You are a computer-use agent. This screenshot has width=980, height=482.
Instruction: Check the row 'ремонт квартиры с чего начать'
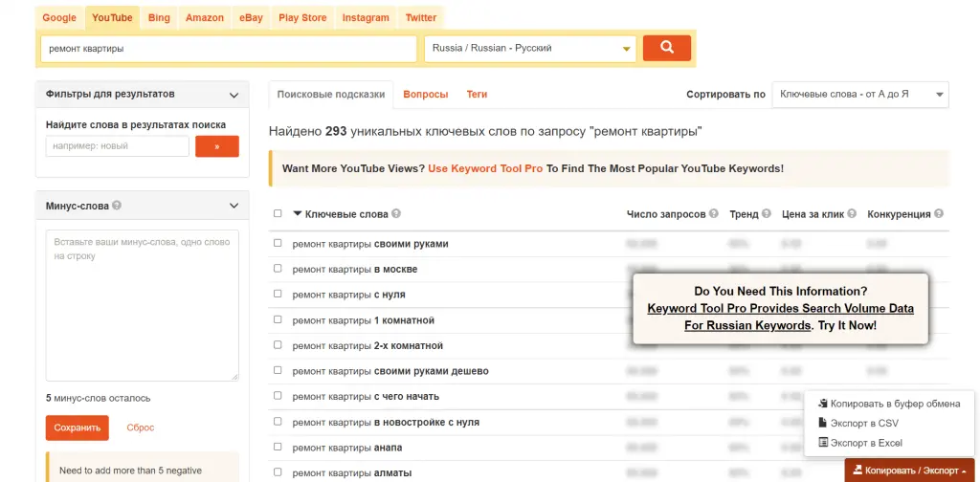click(x=278, y=396)
